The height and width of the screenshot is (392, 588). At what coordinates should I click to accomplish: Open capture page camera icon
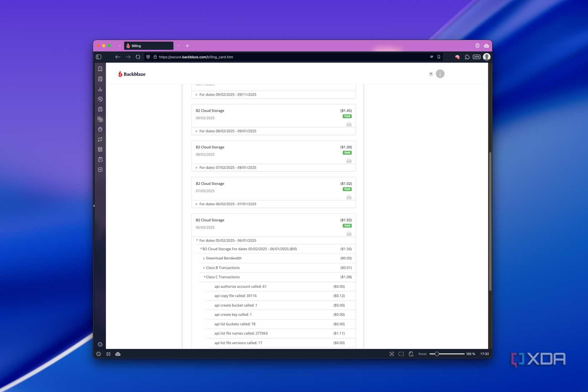tap(392, 354)
